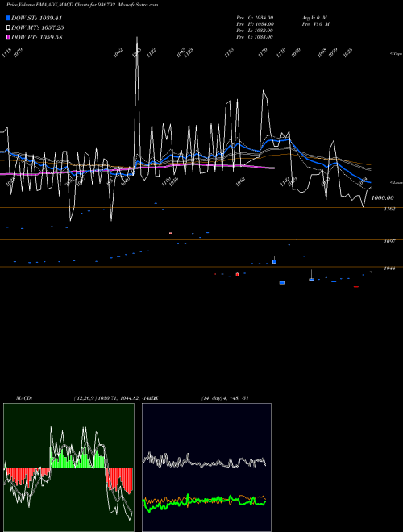
Task: Click the Pre O: 1034.00 value
Action: tap(255, 18)
